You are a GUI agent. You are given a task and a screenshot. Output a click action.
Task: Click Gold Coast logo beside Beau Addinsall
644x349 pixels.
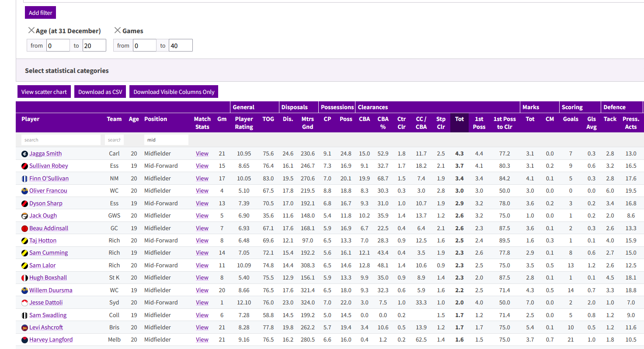[24, 228]
